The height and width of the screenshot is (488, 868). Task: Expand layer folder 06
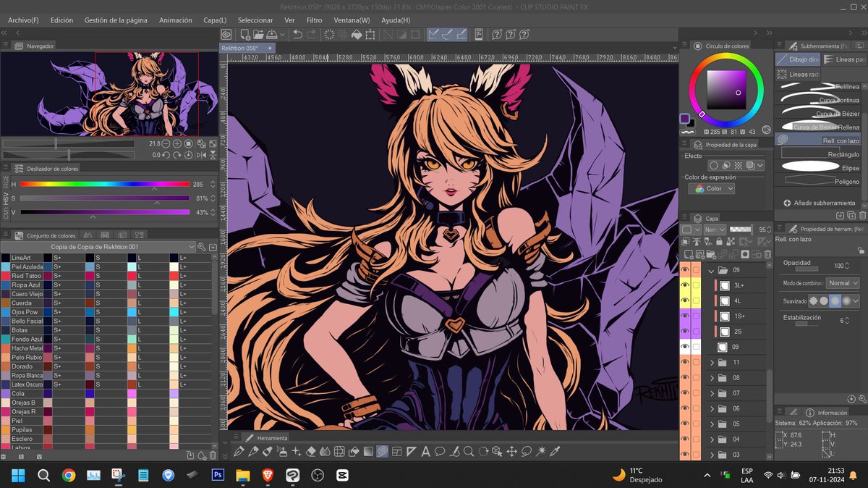click(x=712, y=408)
